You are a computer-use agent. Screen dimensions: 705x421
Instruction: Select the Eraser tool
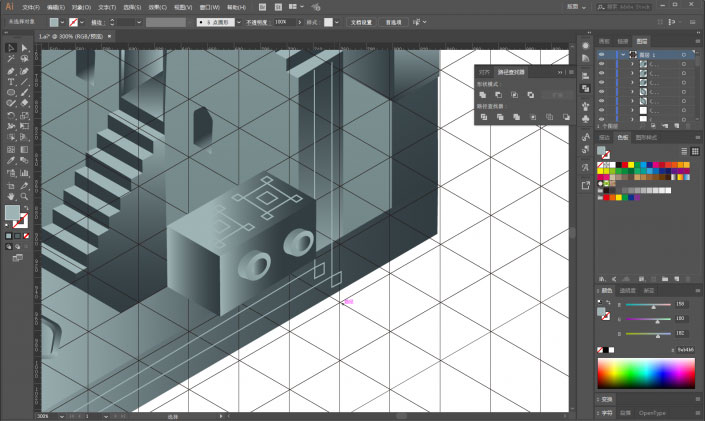click(x=24, y=103)
